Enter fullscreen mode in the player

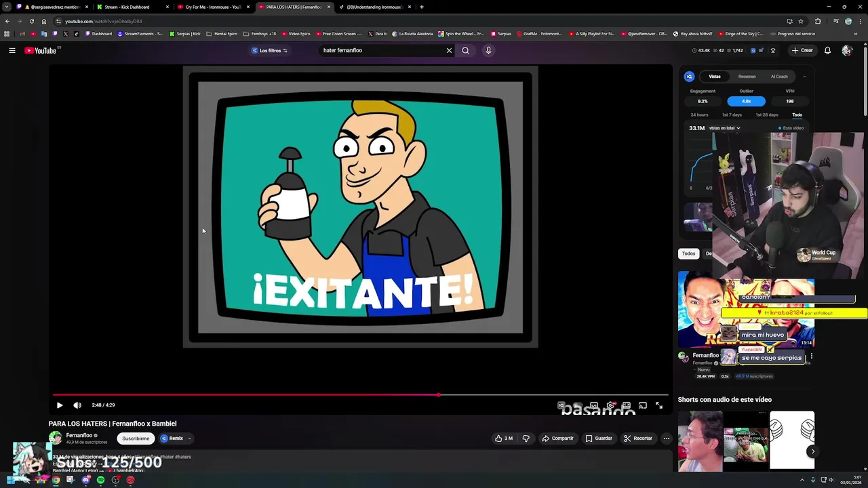pyautogui.click(x=659, y=405)
